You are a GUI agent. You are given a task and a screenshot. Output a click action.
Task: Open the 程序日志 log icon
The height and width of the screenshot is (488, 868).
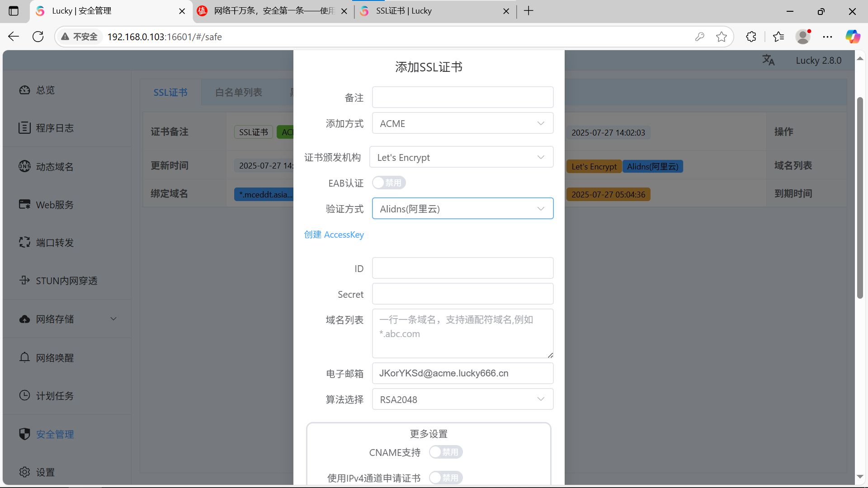tap(24, 128)
